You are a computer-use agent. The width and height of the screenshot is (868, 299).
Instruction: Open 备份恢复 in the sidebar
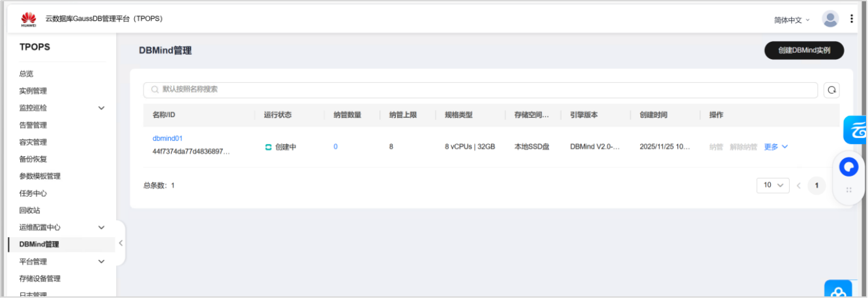(x=33, y=159)
